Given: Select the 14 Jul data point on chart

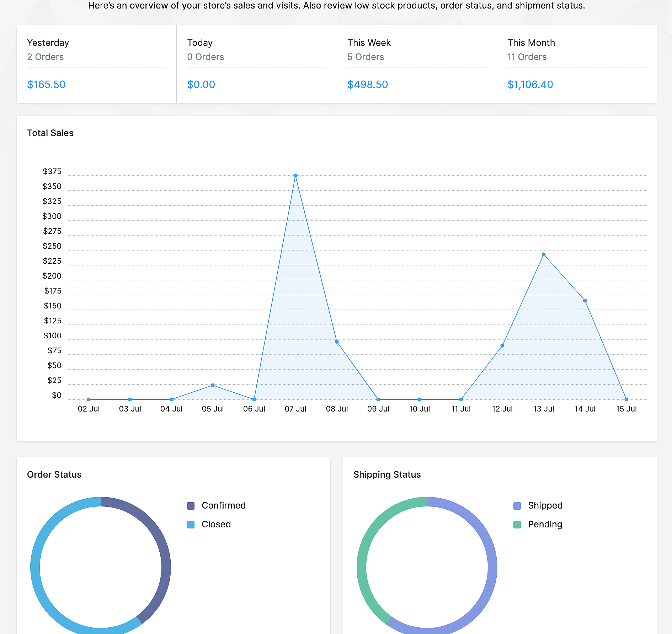Looking at the screenshot, I should click(x=585, y=301).
